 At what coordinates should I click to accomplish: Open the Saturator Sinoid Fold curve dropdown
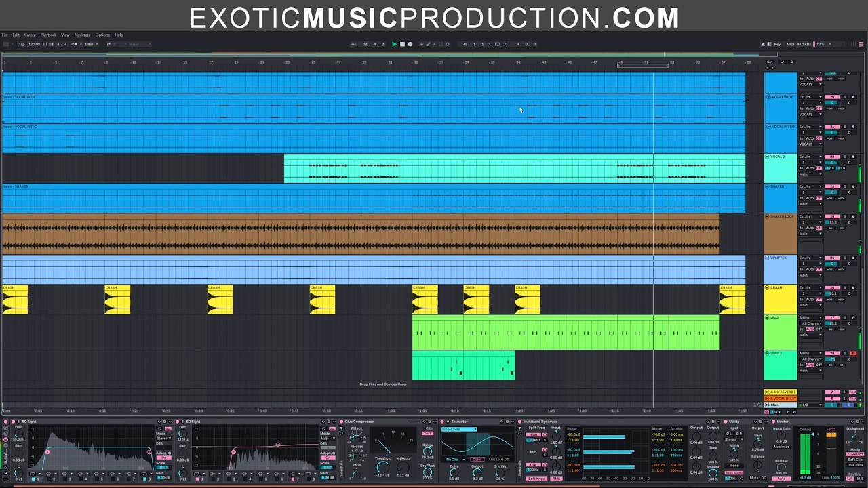tap(459, 429)
